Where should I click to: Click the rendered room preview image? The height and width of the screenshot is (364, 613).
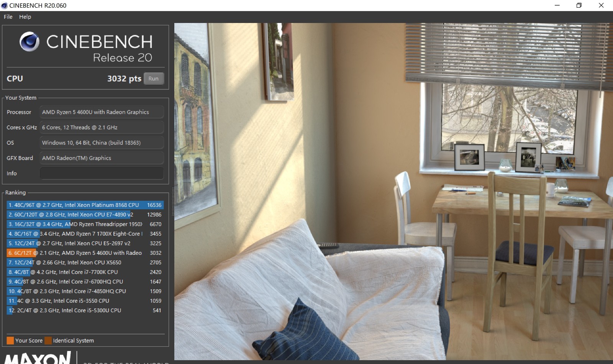[x=393, y=191]
